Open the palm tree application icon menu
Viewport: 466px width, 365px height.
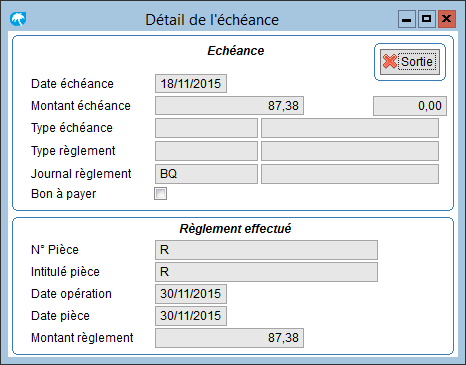click(x=18, y=19)
